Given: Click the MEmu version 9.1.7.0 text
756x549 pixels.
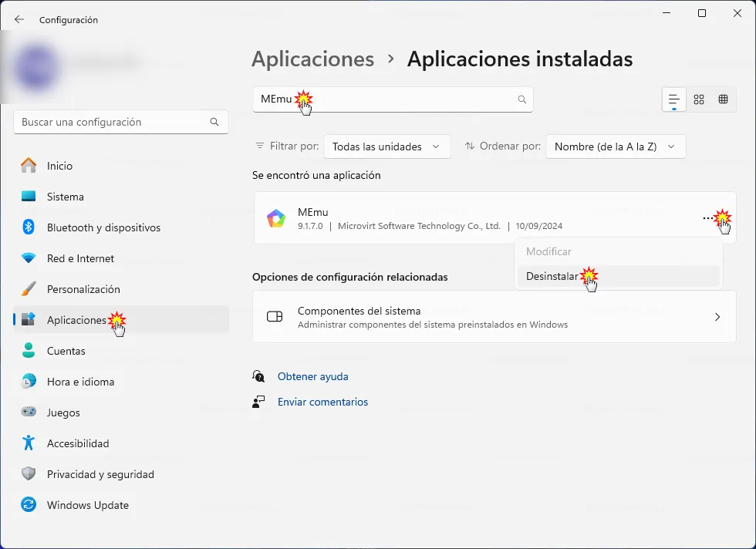Looking at the screenshot, I should pyautogui.click(x=310, y=226).
